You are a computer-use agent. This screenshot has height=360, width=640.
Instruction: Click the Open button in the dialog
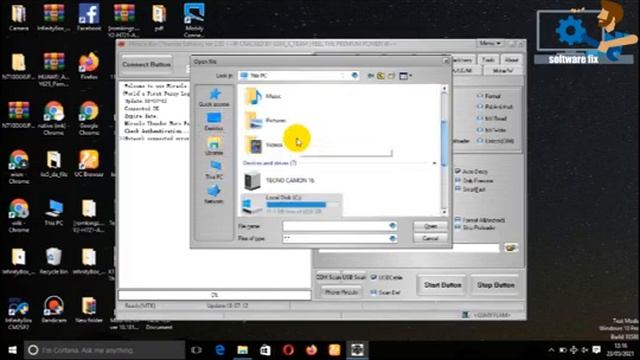point(431,226)
